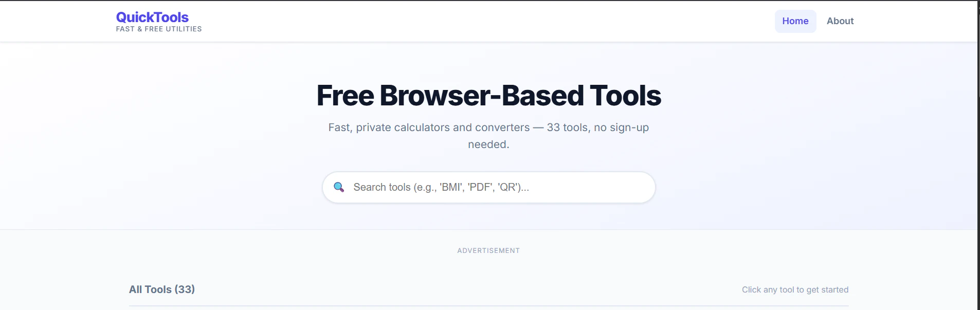Click the ADVERTISEMENT label
This screenshot has height=310, width=980.
[488, 251]
